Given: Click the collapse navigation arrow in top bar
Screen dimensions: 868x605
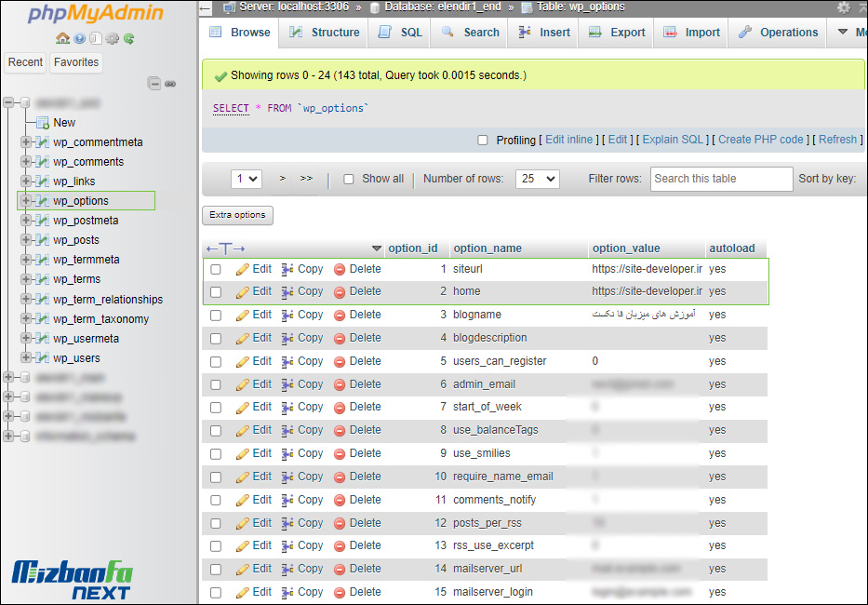Looking at the screenshot, I should tap(205, 8).
